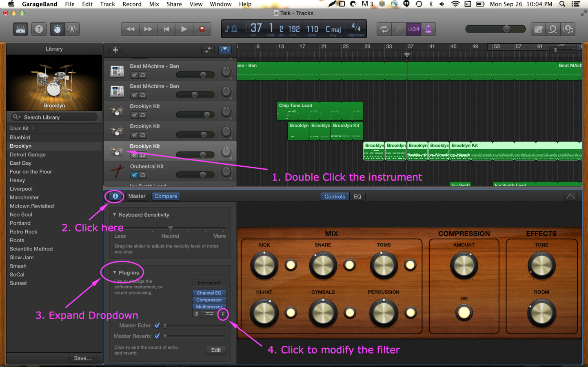This screenshot has height=367, width=588.
Task: Open the Multipressor plug-in slot
Action: 209,307
